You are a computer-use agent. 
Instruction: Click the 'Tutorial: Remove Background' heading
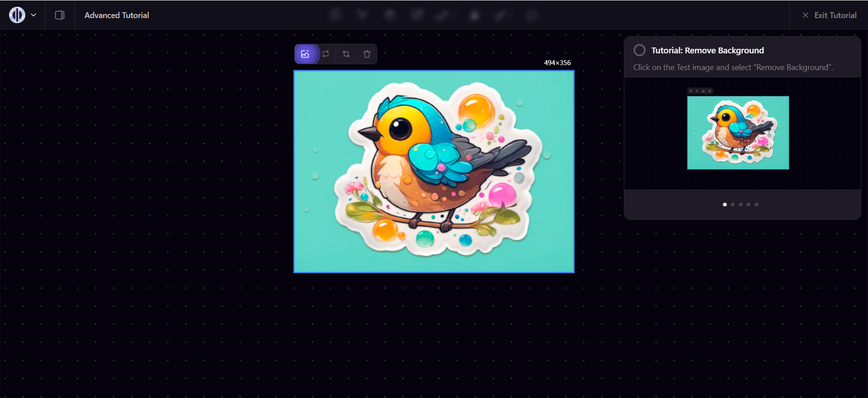click(708, 51)
